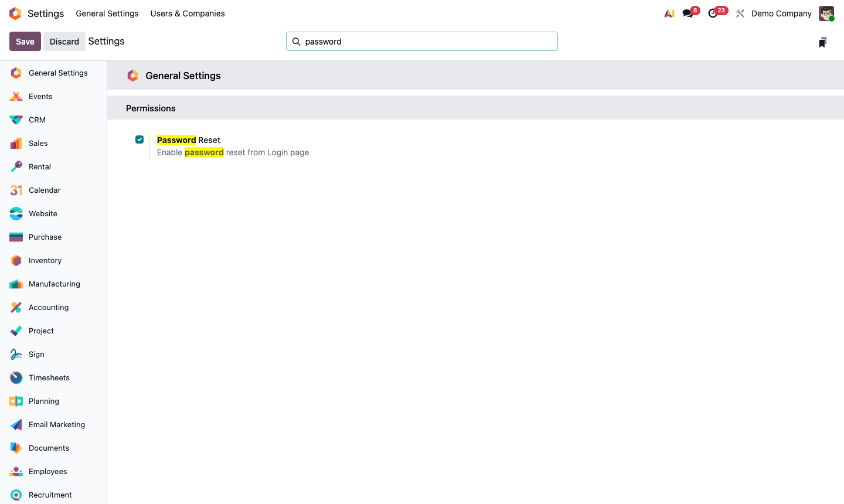Switch to Users & Companies menu
This screenshot has width=844, height=504.
188,13
